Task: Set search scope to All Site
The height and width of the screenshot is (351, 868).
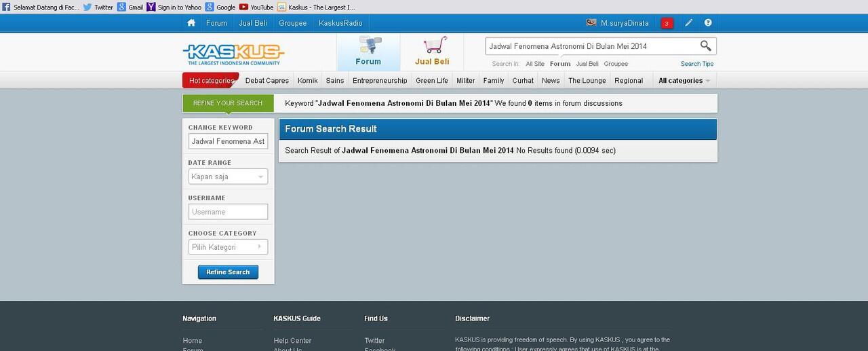Action: click(x=535, y=64)
